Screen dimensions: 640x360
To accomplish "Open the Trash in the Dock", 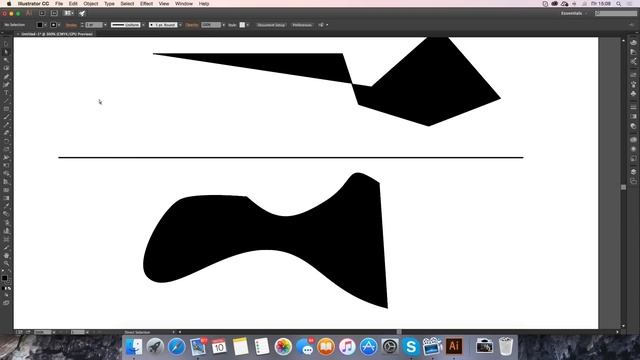I will 506,347.
